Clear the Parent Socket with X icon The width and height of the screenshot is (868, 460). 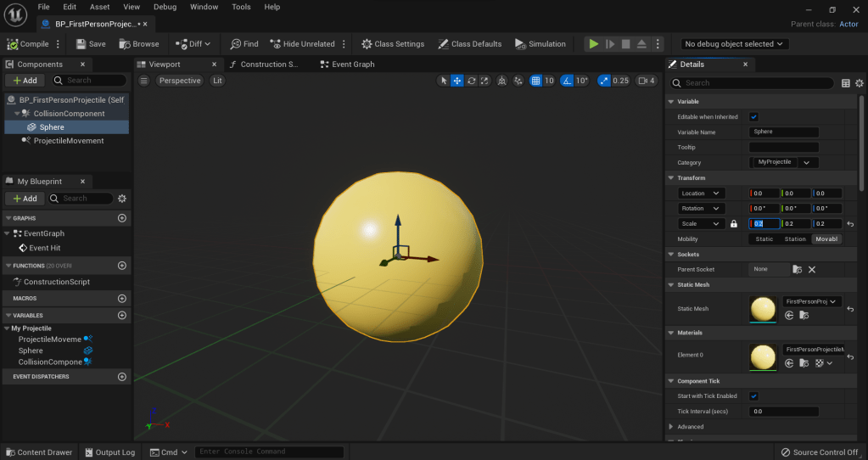(x=811, y=269)
